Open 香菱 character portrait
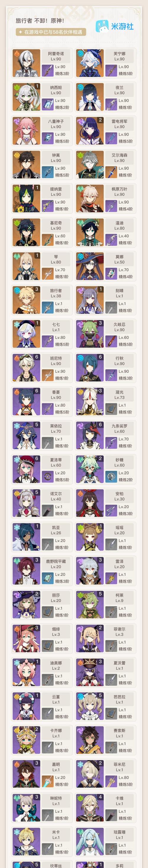Screen dimensions: 148x868 click(x=26, y=402)
